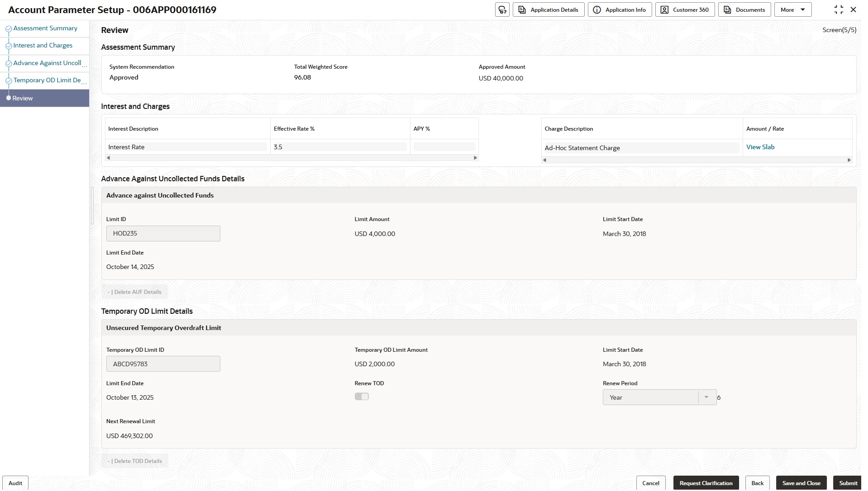
Task: Go to Interest and Charges step
Action: click(43, 45)
